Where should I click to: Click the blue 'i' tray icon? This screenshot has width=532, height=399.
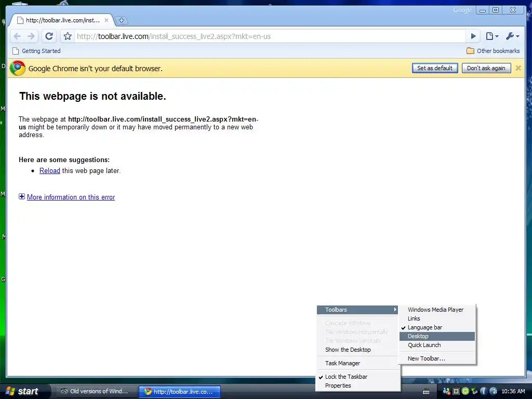click(484, 391)
